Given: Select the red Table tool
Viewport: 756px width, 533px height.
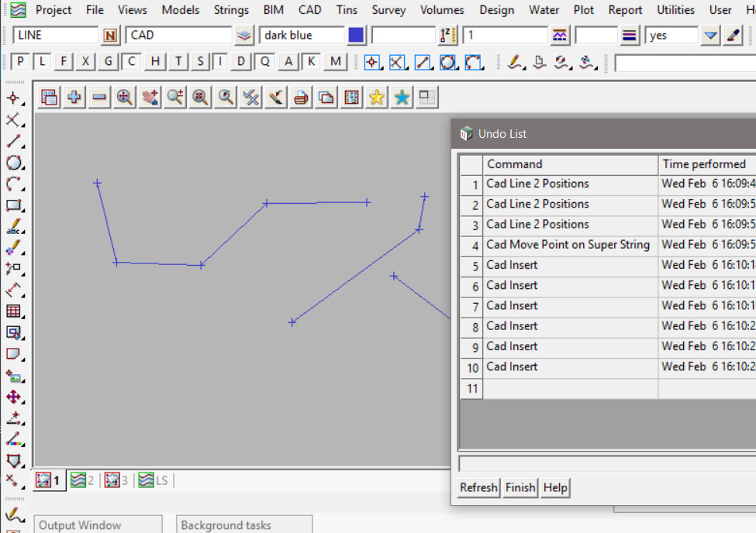Looking at the screenshot, I should 13,311.
